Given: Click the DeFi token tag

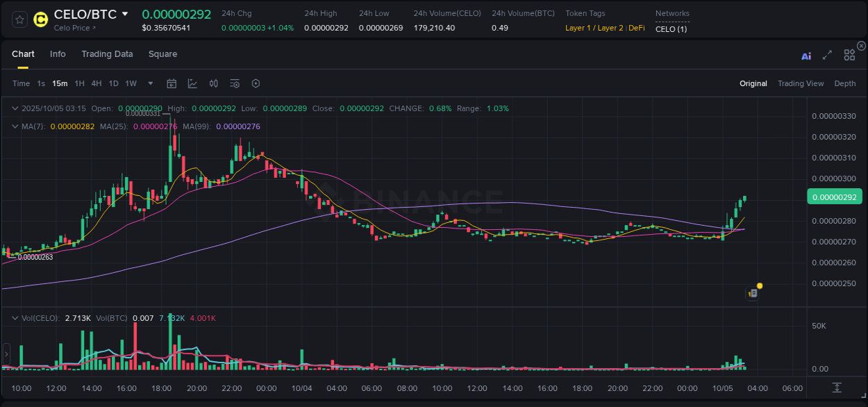Looking at the screenshot, I should point(637,28).
